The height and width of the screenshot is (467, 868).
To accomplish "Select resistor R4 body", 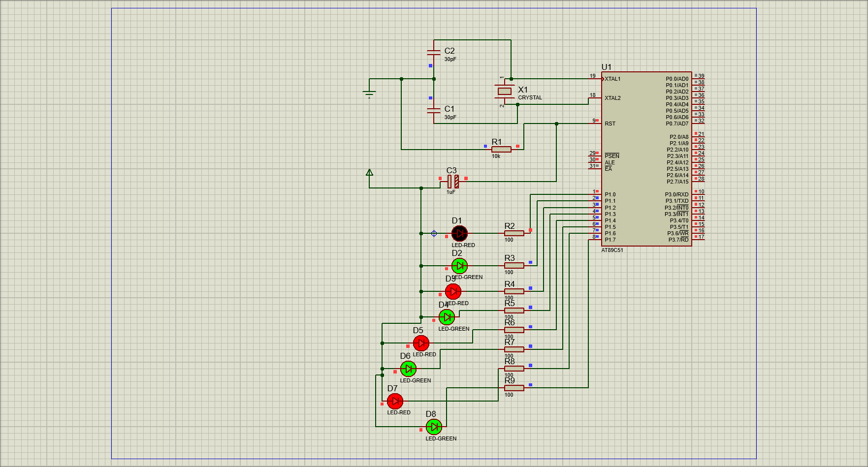I will pos(514,291).
